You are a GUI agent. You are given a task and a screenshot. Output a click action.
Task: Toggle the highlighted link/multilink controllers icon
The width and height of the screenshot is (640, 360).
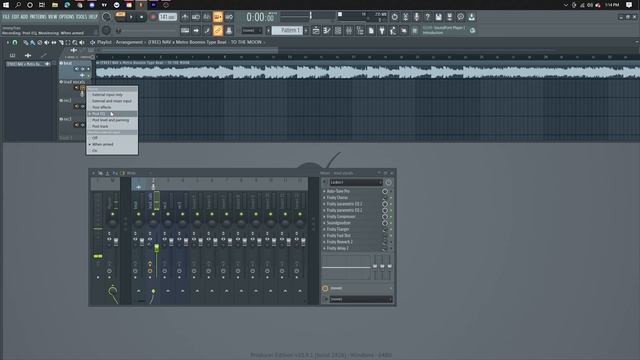218,31
